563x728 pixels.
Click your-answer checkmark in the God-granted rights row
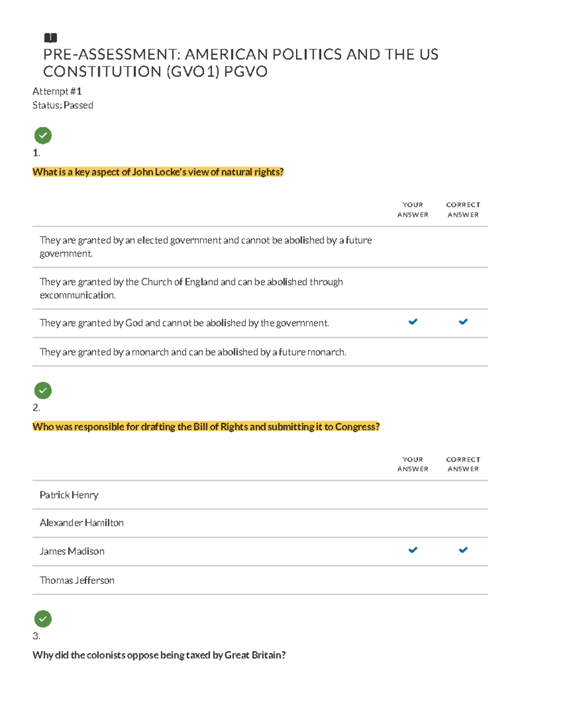pos(413,322)
